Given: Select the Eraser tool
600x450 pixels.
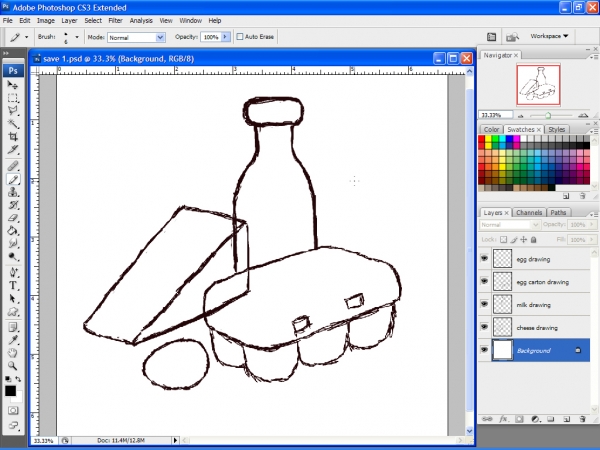Looking at the screenshot, I should click(x=13, y=218).
